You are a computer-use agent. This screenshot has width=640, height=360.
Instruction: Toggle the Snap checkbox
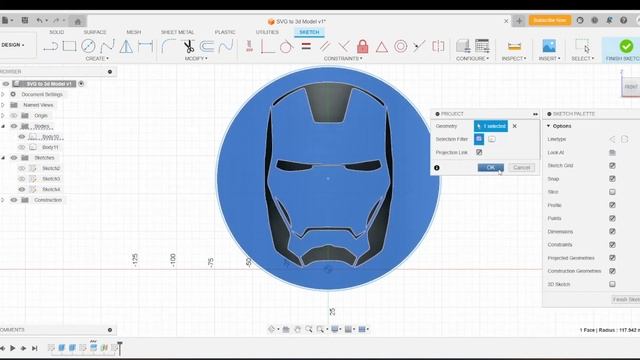(x=612, y=179)
